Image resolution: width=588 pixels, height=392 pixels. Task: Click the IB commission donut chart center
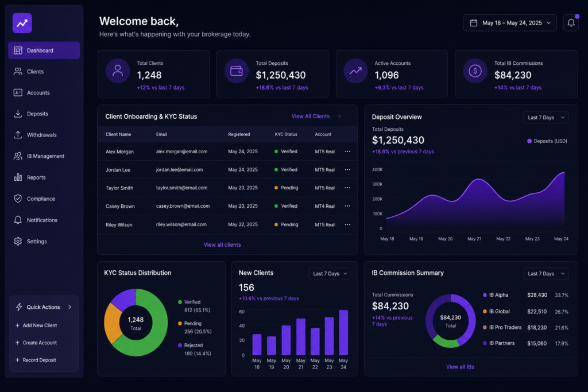coord(450,321)
